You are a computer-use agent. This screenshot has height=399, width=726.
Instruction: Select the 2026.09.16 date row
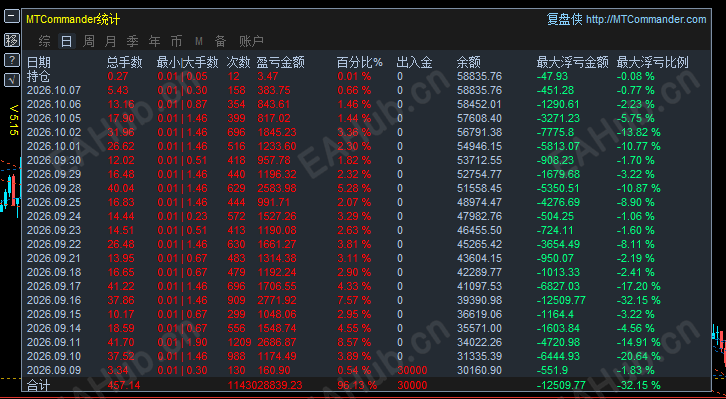click(x=54, y=300)
